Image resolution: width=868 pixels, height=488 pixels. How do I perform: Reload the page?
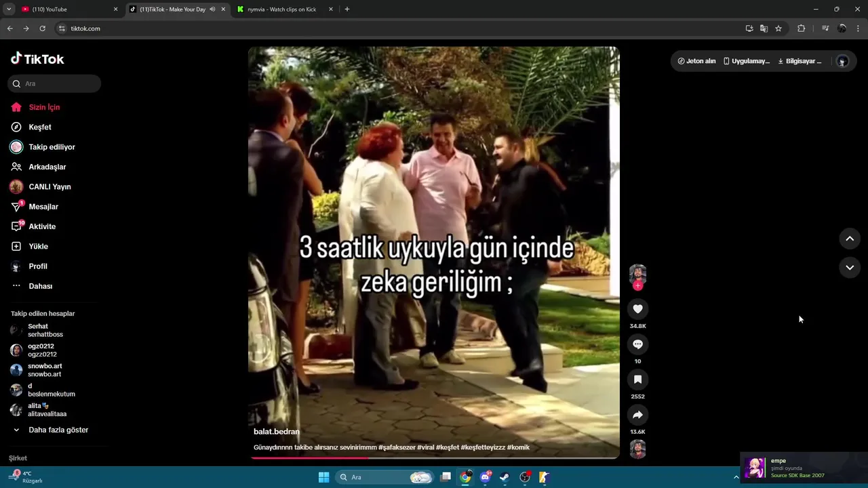coord(42,28)
